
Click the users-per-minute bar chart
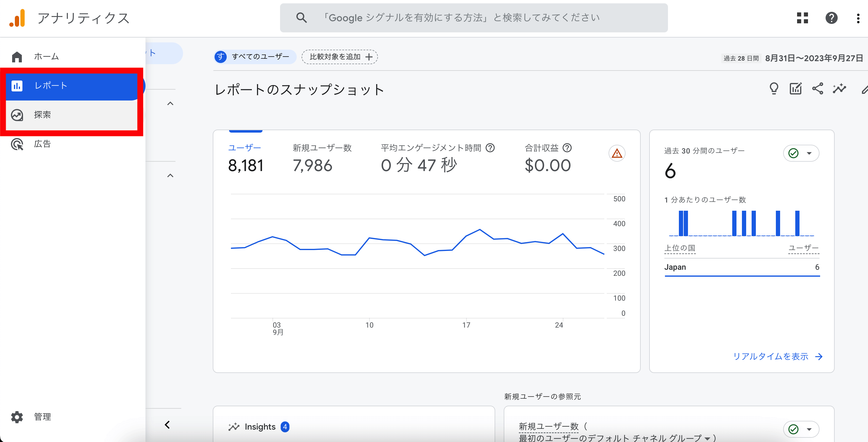click(x=741, y=223)
